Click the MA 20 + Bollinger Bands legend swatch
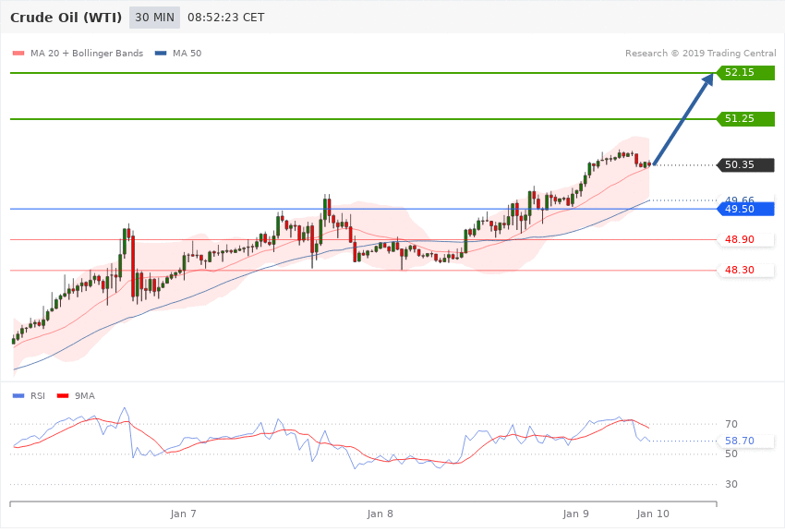The image size is (785, 532). (x=18, y=53)
